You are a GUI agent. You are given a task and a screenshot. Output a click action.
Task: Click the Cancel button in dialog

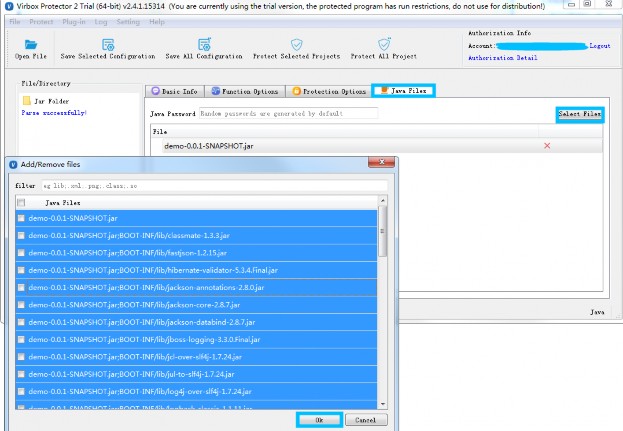pos(366,420)
